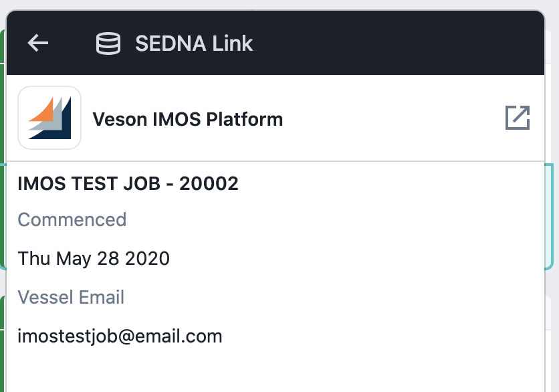Click the Vessel Email field label

click(71, 297)
